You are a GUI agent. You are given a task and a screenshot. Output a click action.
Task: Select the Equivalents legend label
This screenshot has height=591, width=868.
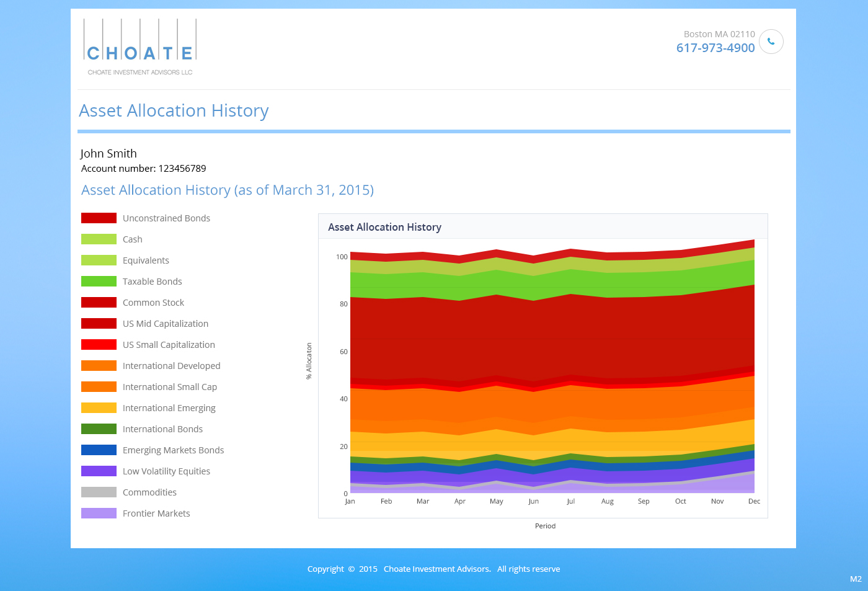[146, 260]
